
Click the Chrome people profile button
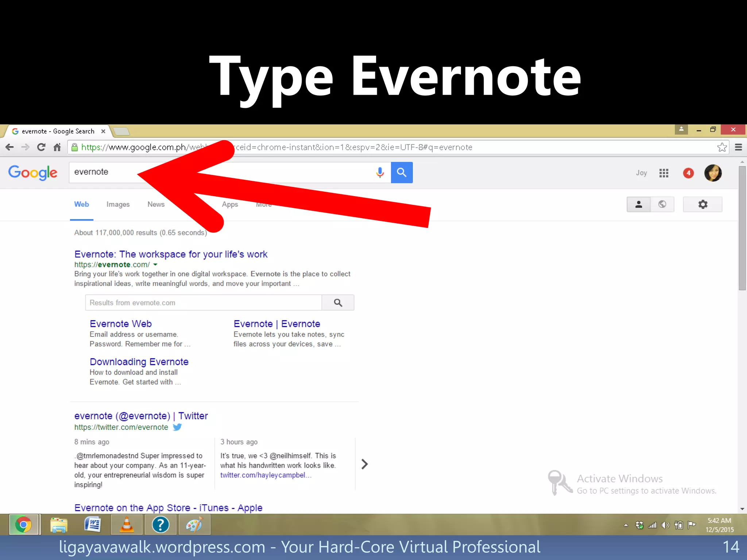(681, 129)
